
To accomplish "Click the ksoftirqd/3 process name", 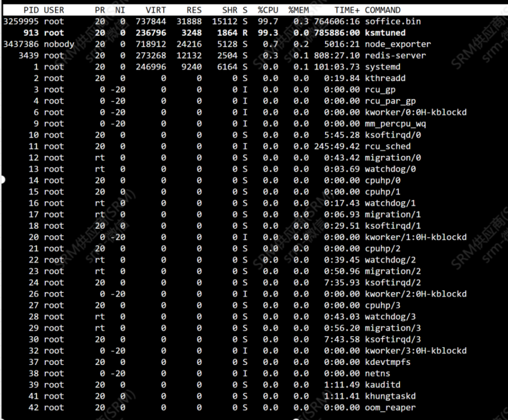I will pos(393,339).
